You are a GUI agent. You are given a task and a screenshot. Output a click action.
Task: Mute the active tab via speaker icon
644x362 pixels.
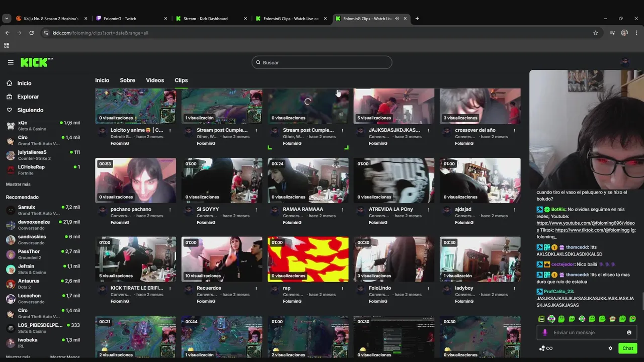(x=397, y=19)
